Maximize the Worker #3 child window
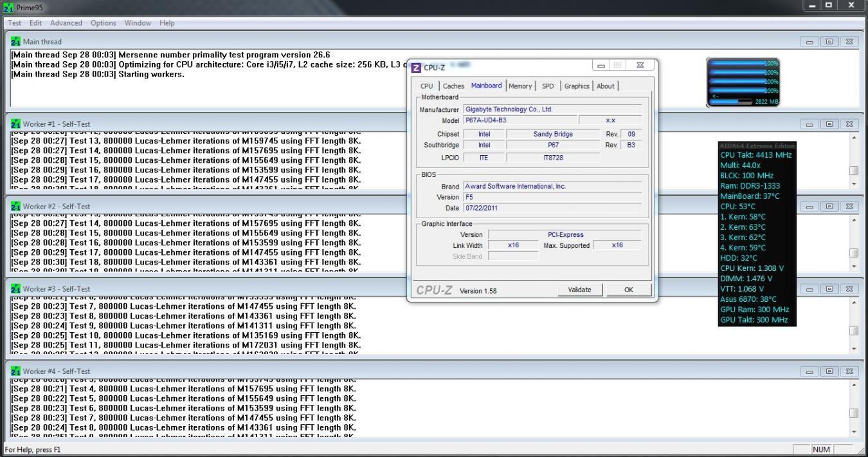Screen dimensions: 868x457 pos(829,289)
